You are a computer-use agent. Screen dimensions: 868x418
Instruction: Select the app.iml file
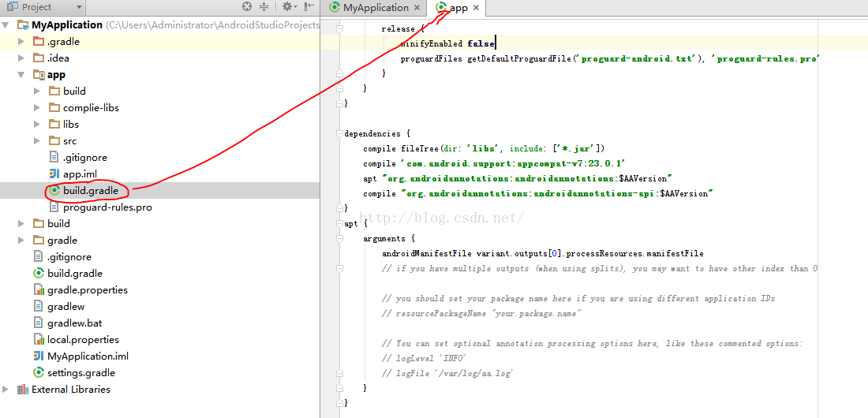[x=80, y=174]
